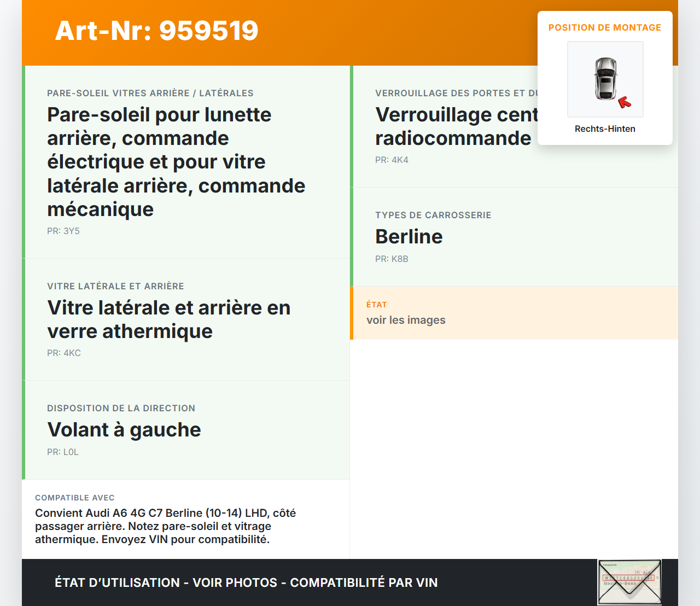
Task: Click the red arrow marker on the car
Action: point(623,101)
